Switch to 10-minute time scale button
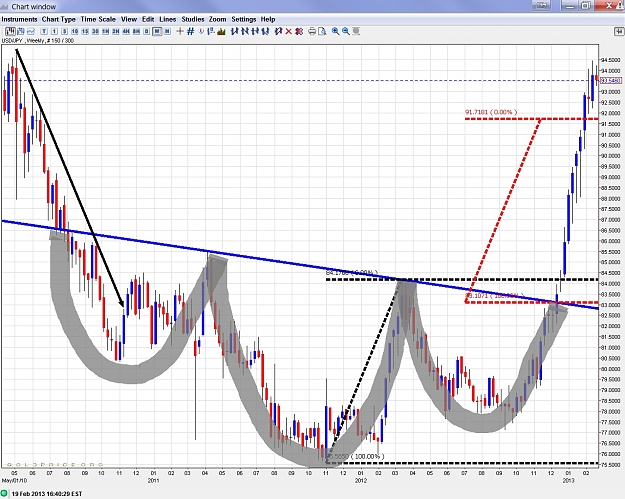Image resolution: width=625 pixels, height=499 pixels. tap(75, 31)
